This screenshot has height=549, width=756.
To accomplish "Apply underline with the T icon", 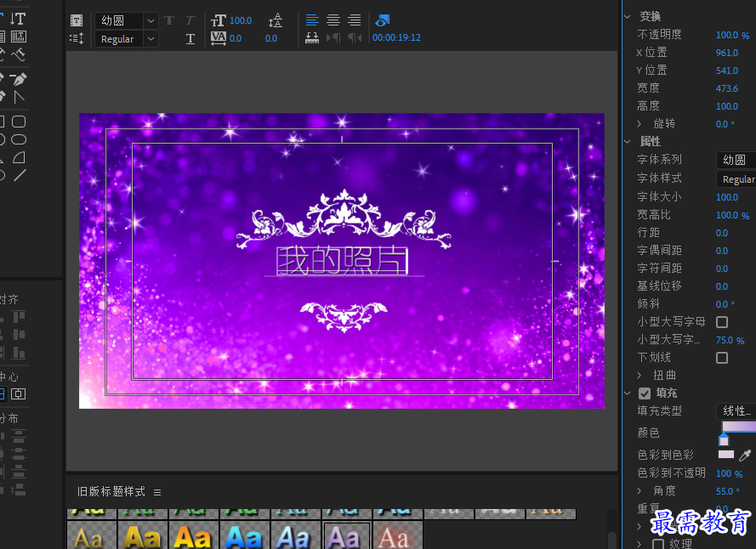I will coord(190,38).
